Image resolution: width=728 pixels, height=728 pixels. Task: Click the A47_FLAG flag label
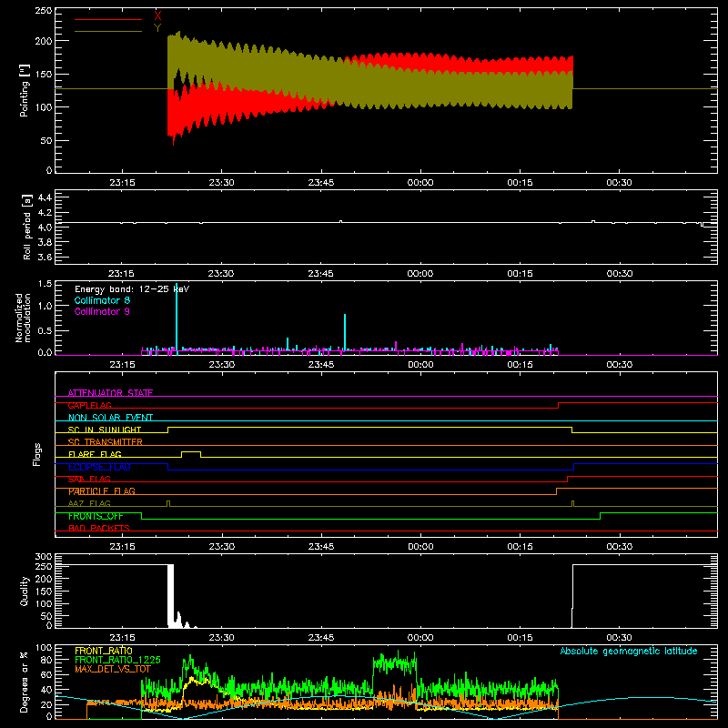pos(89,503)
